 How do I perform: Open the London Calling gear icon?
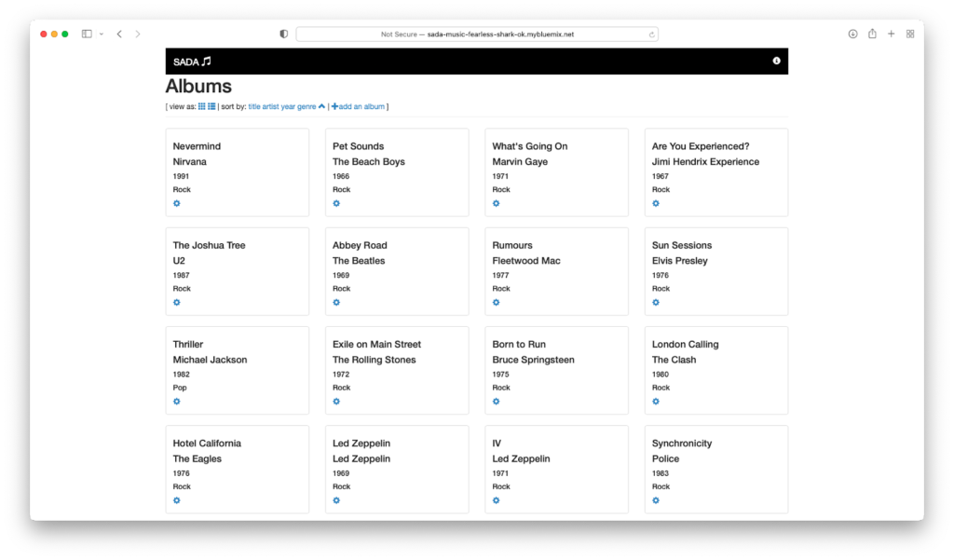tap(656, 402)
